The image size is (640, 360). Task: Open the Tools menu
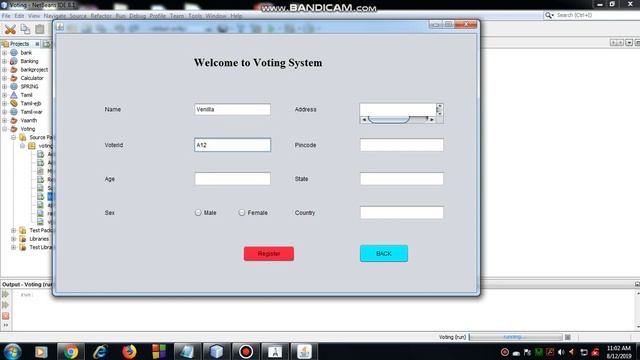pyautogui.click(x=195, y=16)
